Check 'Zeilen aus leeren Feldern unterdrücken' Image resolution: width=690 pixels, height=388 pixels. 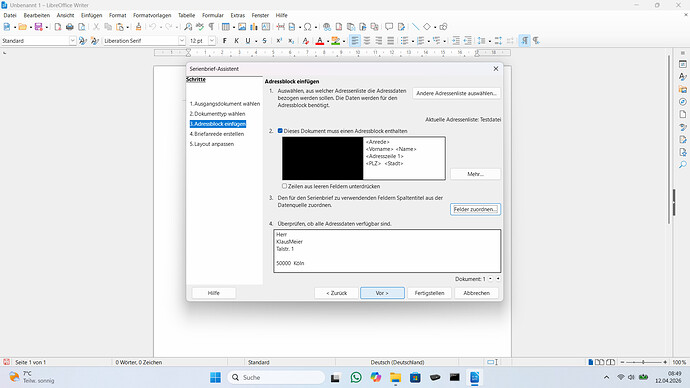click(x=284, y=186)
